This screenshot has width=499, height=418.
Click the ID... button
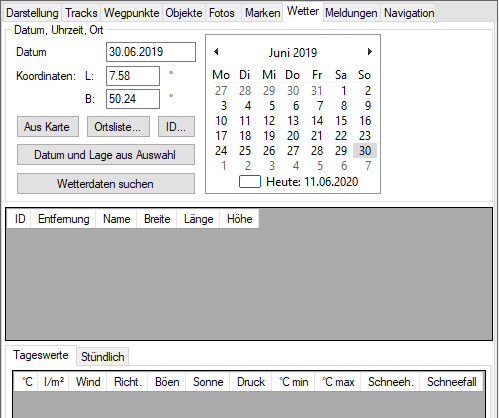coord(176,127)
